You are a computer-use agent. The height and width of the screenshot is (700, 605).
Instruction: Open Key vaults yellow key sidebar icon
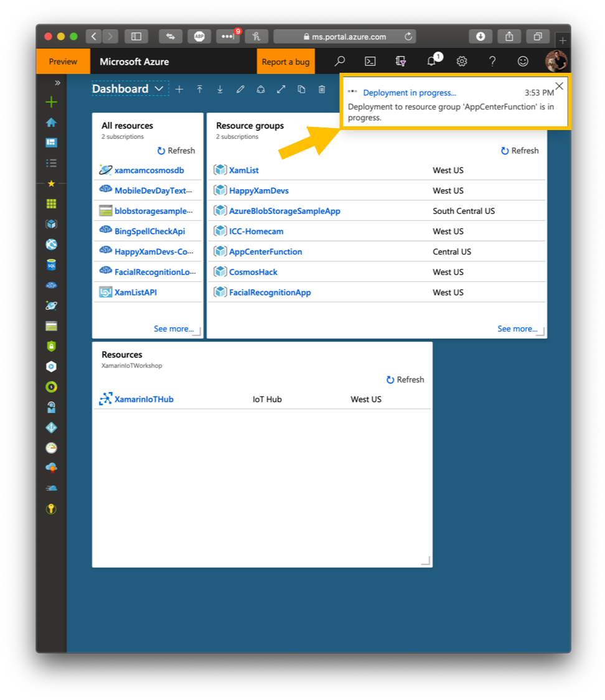(51, 509)
